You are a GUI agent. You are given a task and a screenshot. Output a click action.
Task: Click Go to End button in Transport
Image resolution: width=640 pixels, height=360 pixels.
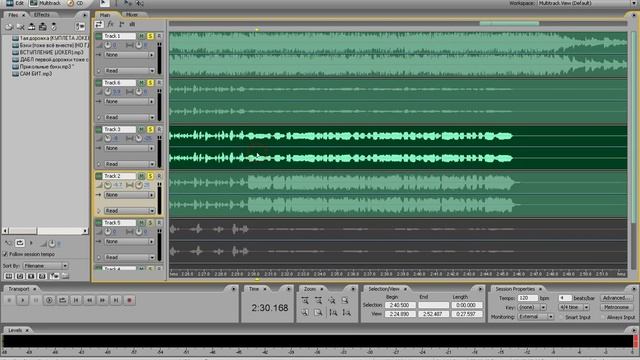[116, 300]
